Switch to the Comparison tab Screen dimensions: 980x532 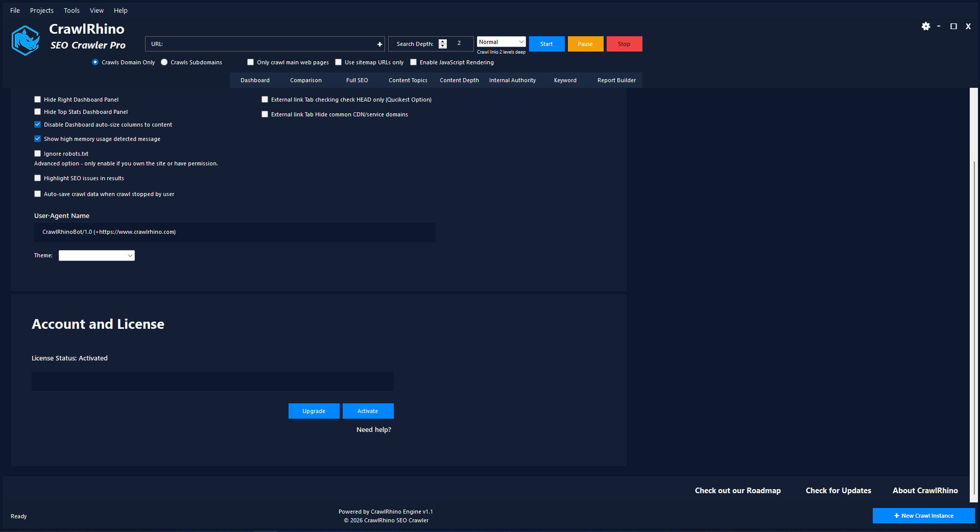point(306,80)
